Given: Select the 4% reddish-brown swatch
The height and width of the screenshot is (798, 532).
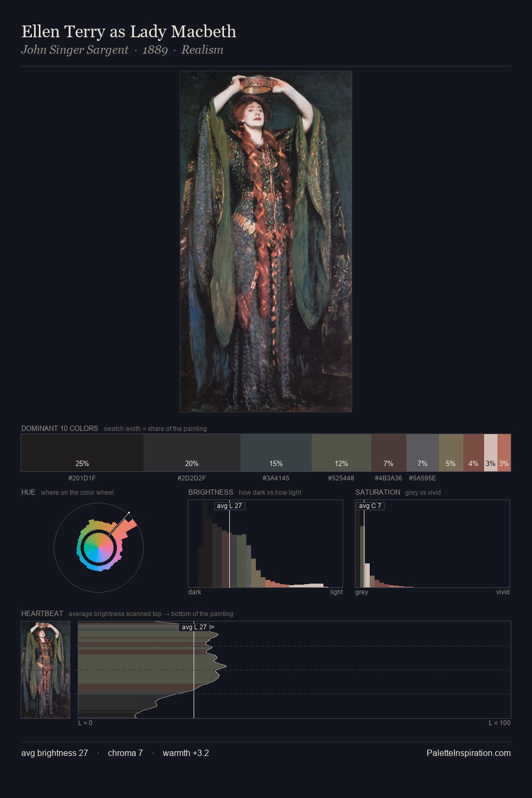Looking at the screenshot, I should pyautogui.click(x=473, y=453).
